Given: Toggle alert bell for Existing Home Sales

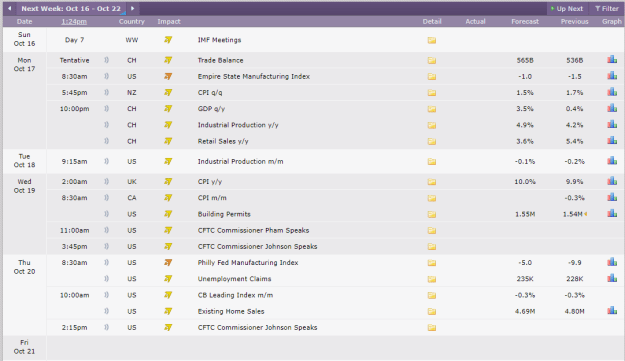Looking at the screenshot, I should tap(106, 311).
